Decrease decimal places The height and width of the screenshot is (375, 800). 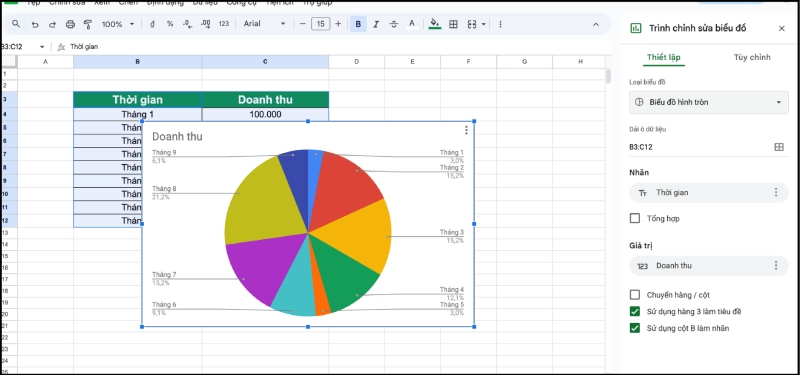pyautogui.click(x=187, y=24)
